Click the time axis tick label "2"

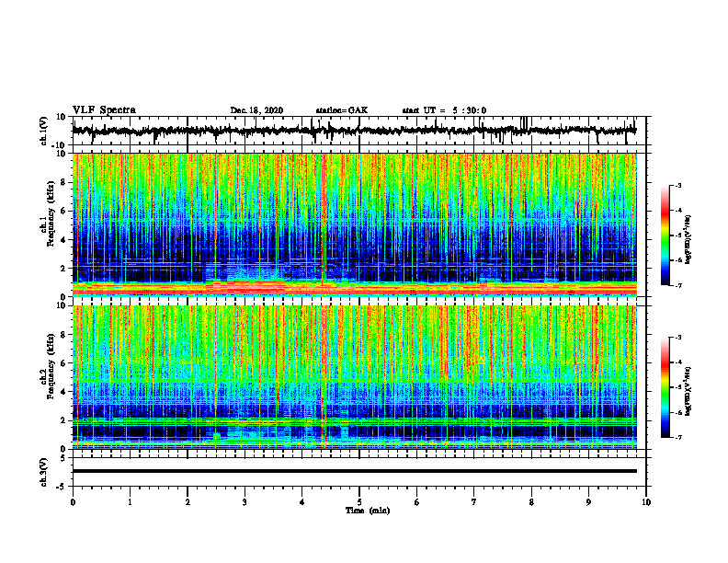coord(188,502)
